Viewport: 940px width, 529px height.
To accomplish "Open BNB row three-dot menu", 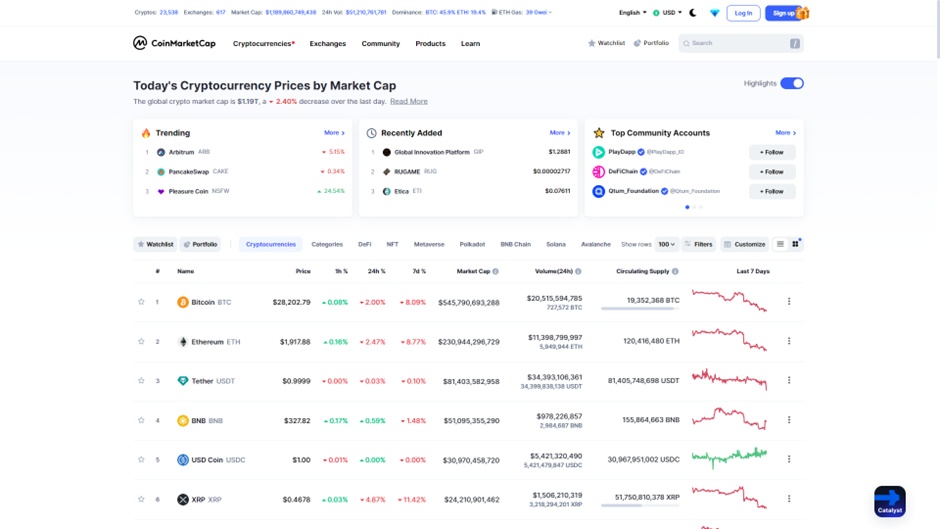I will 789,420.
